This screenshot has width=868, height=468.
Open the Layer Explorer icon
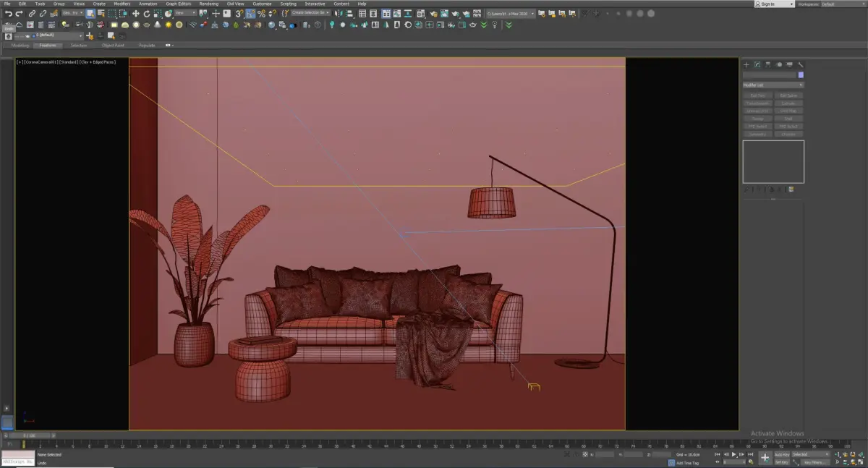[x=373, y=13]
